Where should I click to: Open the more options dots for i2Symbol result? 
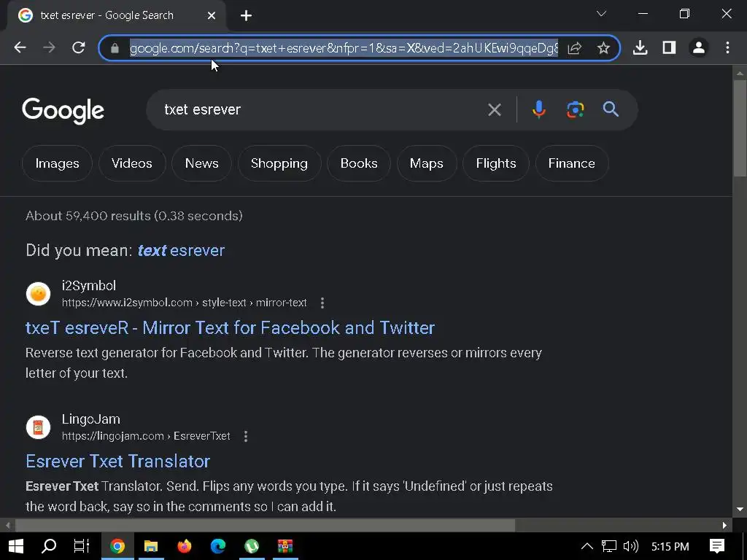[x=322, y=303]
